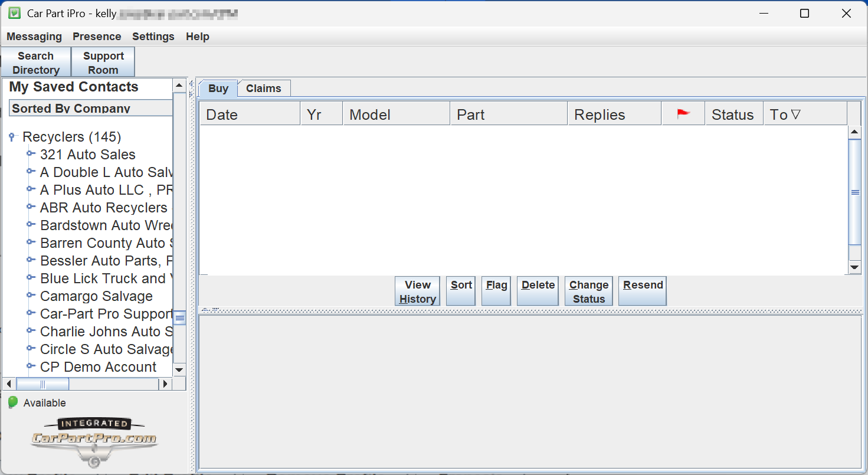This screenshot has height=475, width=868.
Task: Collapse the Recyclers (145) tree node
Action: 12,137
